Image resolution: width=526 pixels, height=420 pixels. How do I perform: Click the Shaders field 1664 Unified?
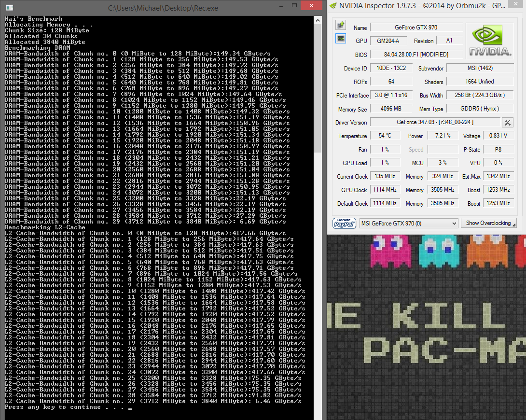pos(480,82)
